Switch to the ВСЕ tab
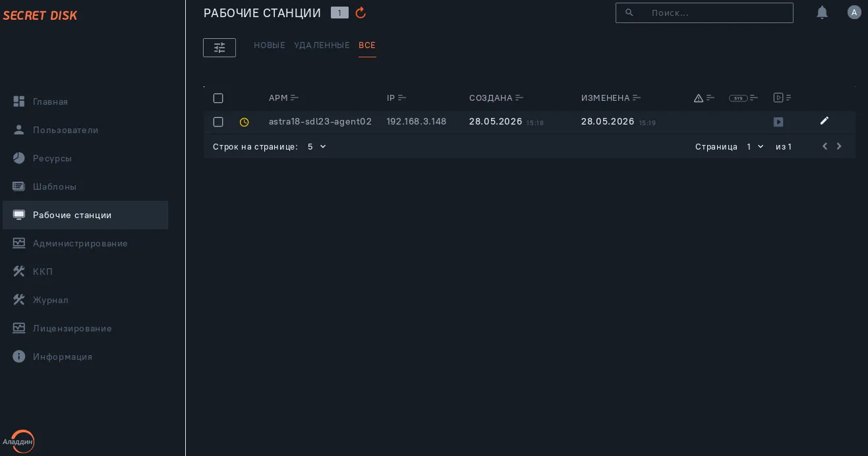868x456 pixels. tap(367, 45)
